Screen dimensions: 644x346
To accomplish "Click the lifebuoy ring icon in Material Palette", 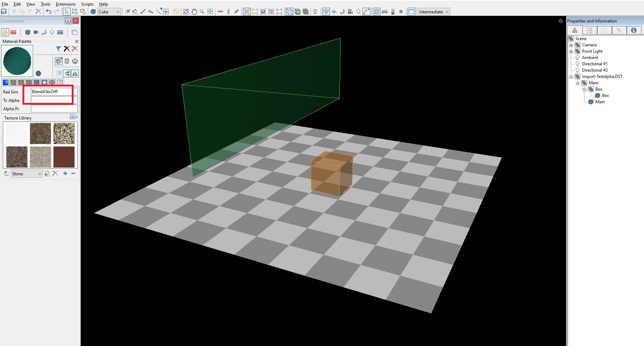I will (x=75, y=61).
